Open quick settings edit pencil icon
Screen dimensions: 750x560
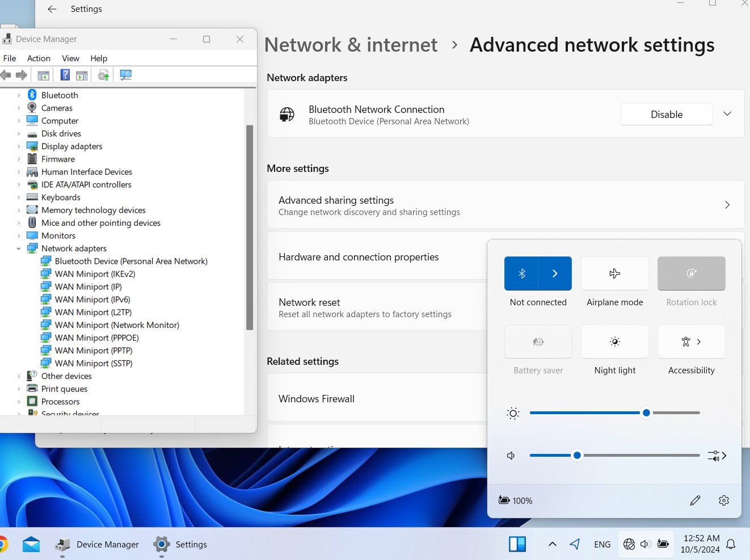pyautogui.click(x=695, y=500)
